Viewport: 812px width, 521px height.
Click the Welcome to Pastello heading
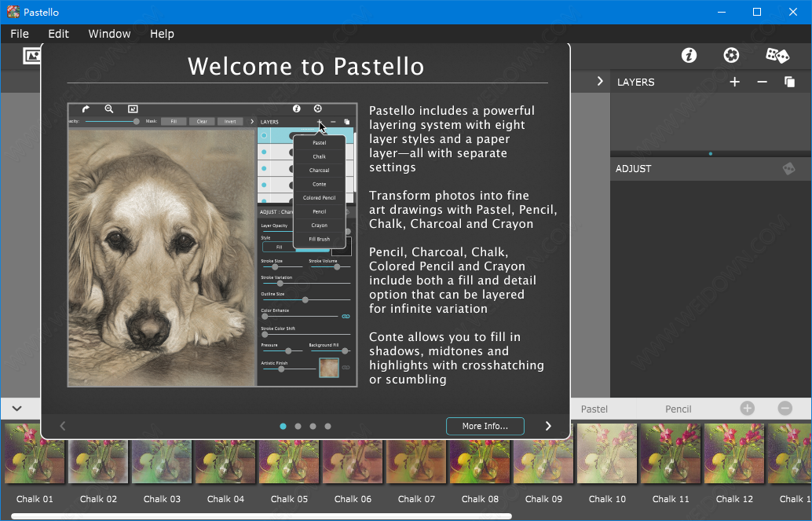coord(306,66)
